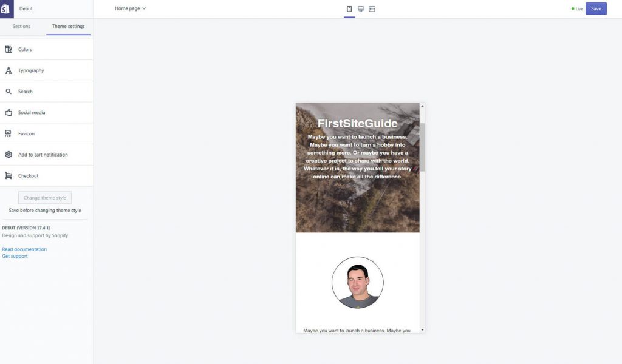Click the Favicon sidebar icon

[x=9, y=133]
